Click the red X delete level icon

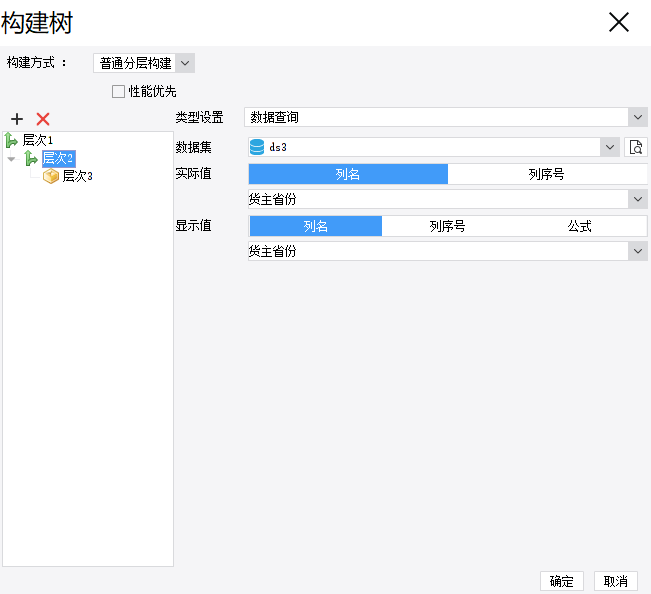43,119
